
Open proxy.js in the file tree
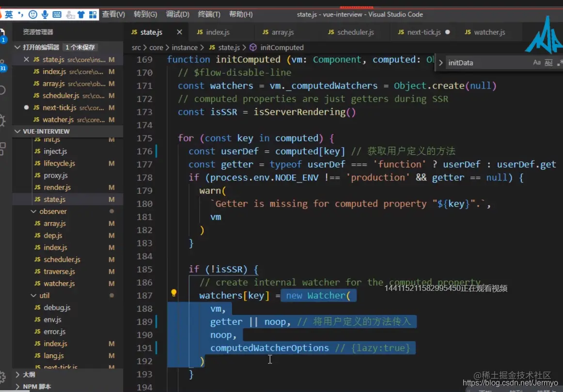click(68, 175)
